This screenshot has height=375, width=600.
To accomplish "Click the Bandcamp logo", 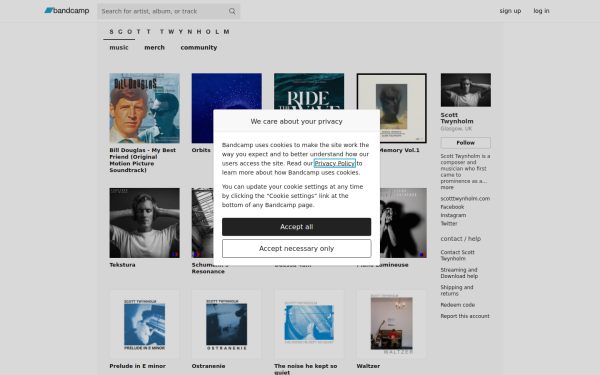I will click(67, 11).
